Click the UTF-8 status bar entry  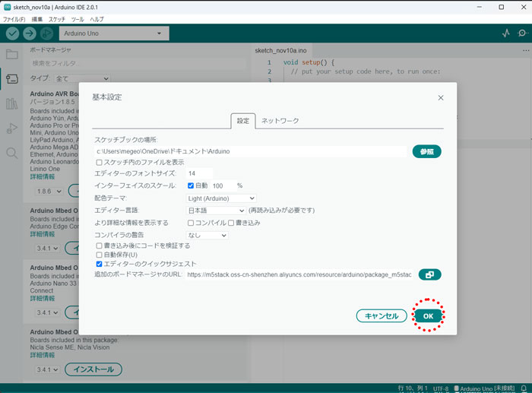point(441,388)
